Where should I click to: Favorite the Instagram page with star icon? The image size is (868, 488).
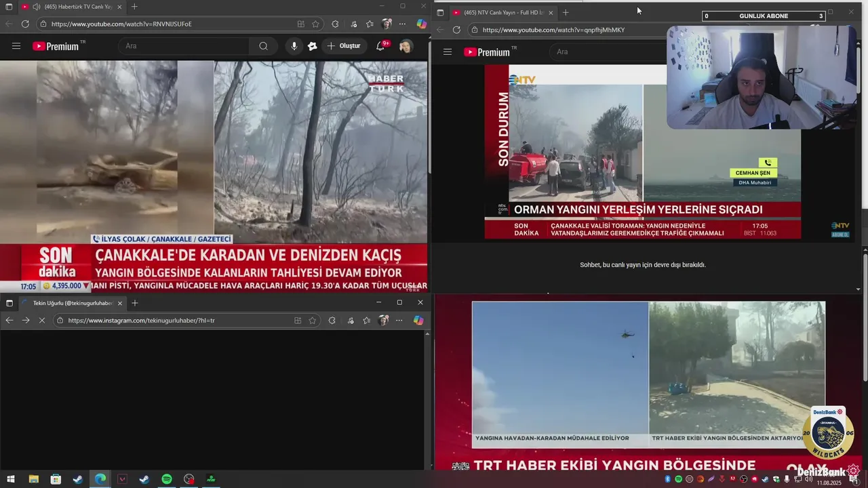tap(313, 320)
